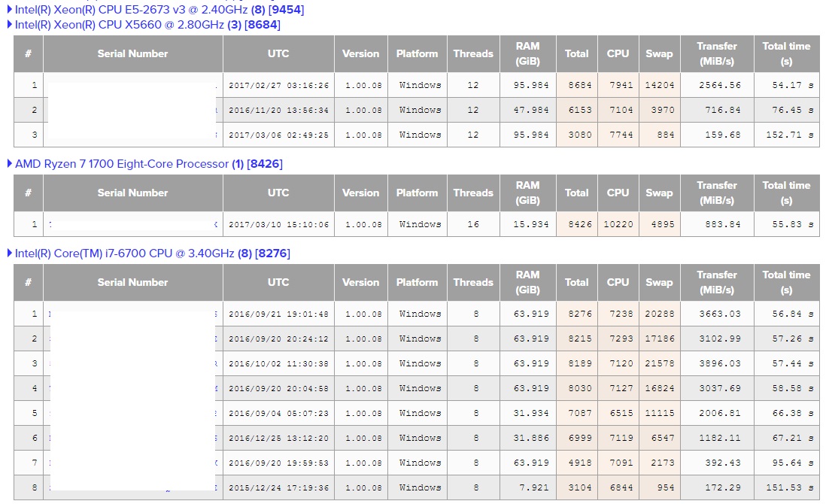Collapse the Core i7-6700 disclosure triangle
829x504 pixels.
tap(10, 254)
